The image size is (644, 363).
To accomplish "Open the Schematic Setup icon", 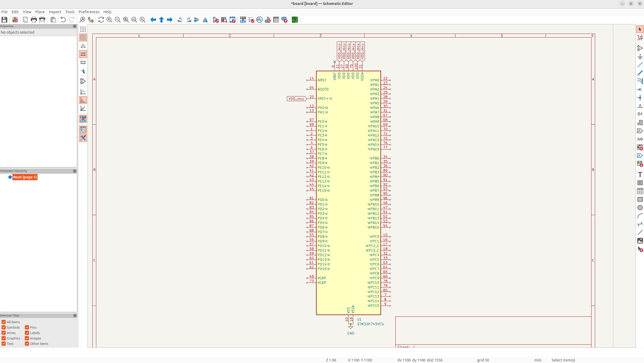I will (x=15, y=20).
